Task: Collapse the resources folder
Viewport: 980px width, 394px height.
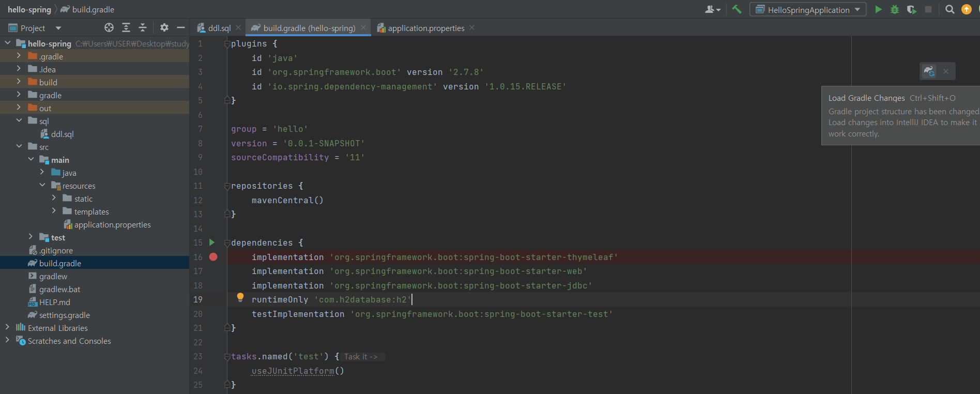Action: click(x=42, y=186)
